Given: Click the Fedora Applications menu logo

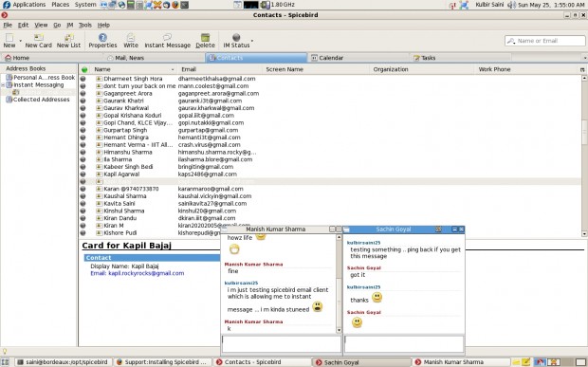Looking at the screenshot, I should [x=6, y=5].
